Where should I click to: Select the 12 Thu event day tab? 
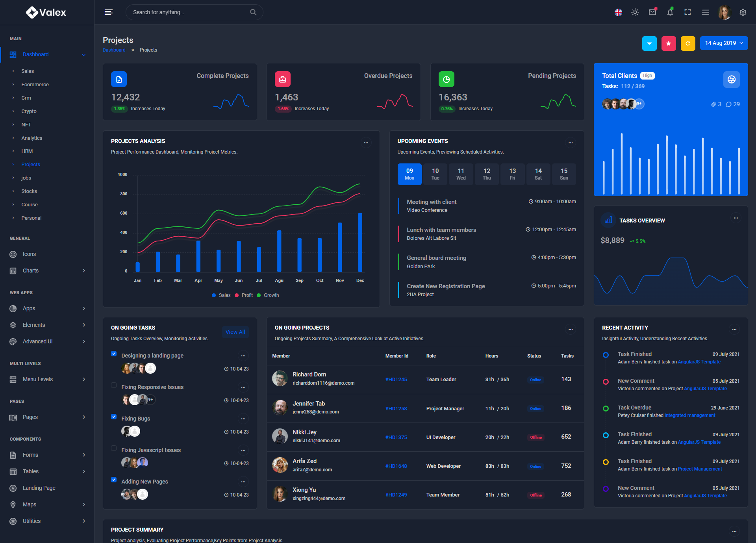click(x=487, y=174)
